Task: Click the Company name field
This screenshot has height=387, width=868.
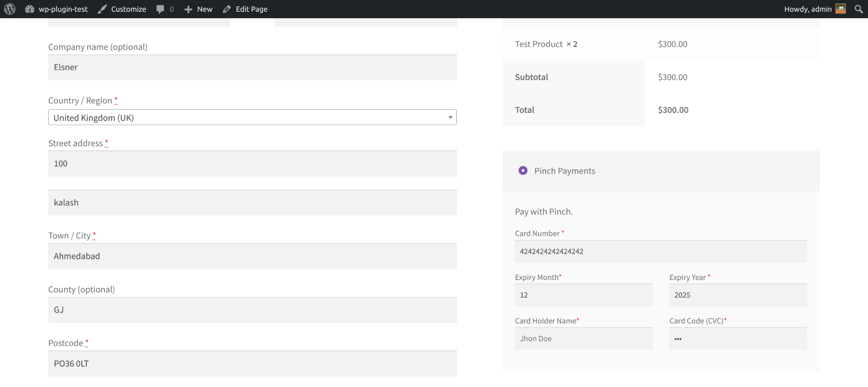Action: (252, 68)
